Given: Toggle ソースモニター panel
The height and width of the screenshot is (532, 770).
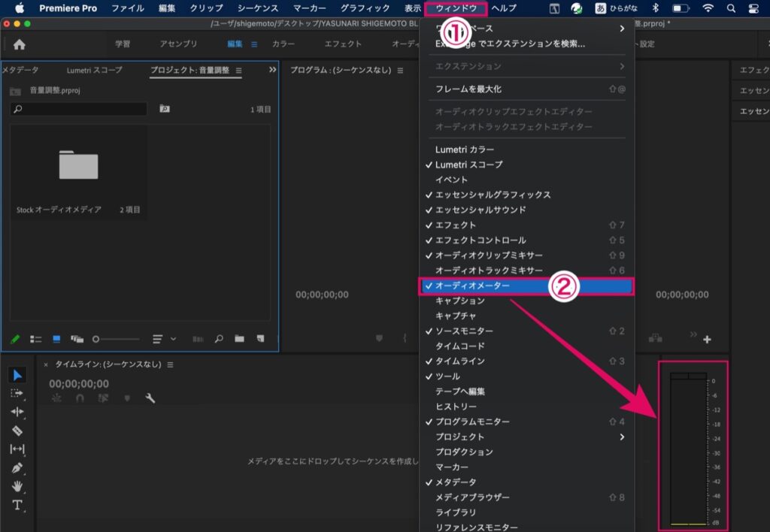Looking at the screenshot, I should 526,331.
